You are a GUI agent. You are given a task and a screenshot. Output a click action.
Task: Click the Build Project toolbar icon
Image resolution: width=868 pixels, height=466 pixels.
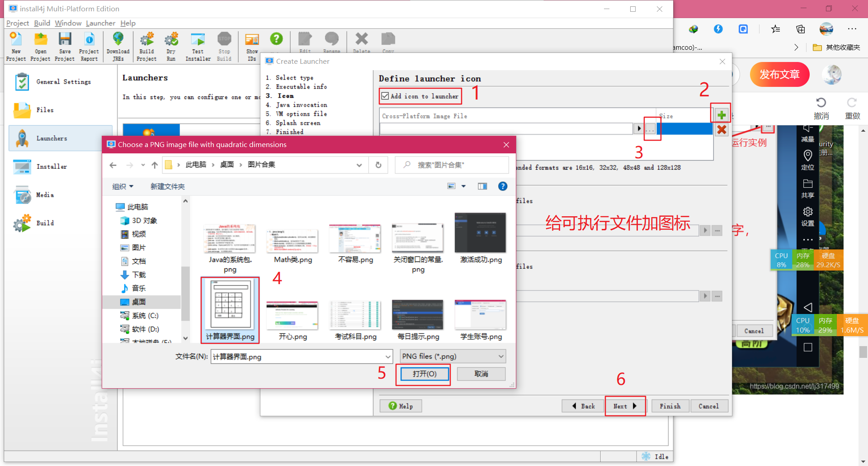pos(146,45)
